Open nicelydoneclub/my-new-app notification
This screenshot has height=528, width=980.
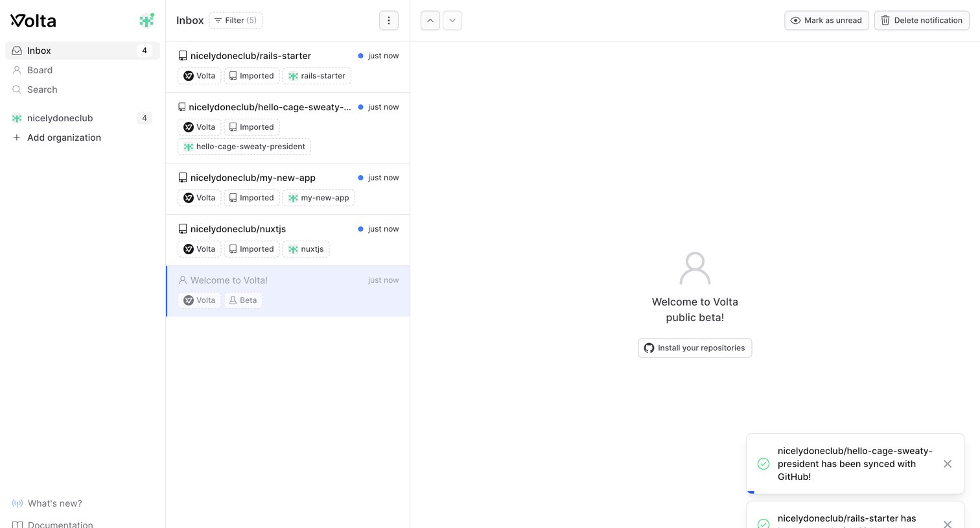click(x=288, y=189)
